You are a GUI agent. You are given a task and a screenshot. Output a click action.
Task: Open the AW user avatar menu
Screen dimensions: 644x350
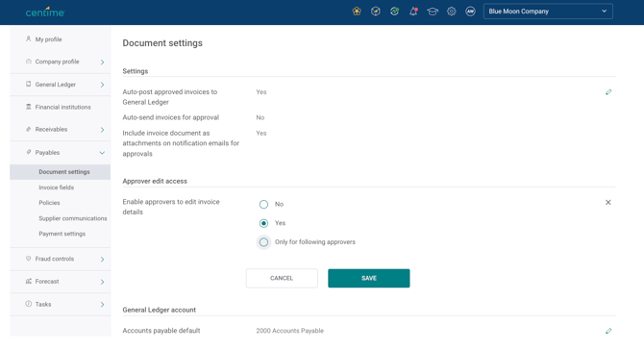point(470,12)
